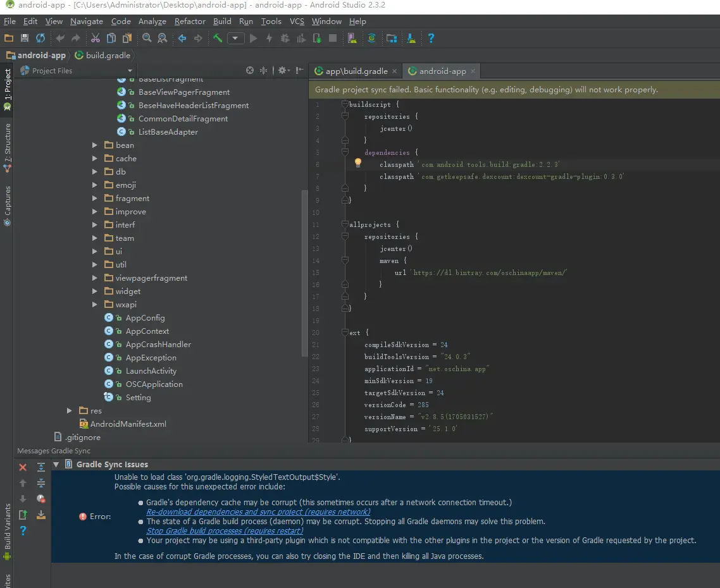Switch to the app\build.gradle tab

coord(356,71)
